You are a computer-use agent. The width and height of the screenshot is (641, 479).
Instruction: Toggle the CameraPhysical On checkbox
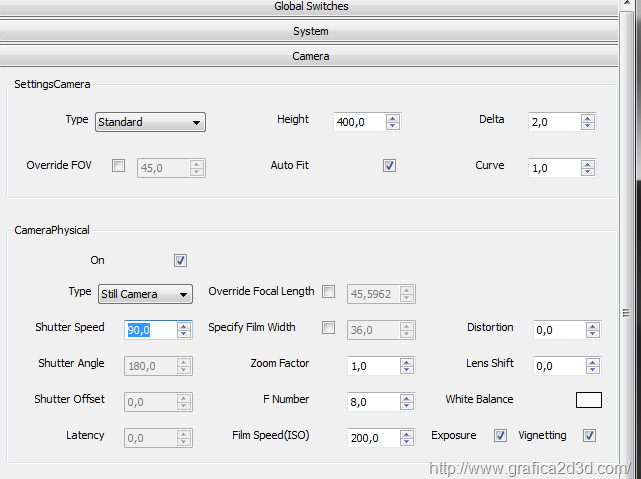tap(180, 261)
